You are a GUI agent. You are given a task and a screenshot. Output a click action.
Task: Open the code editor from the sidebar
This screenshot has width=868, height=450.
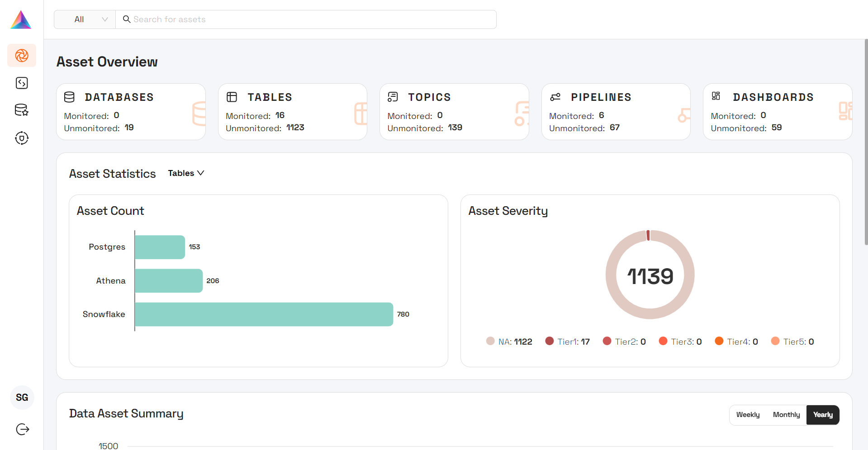21,83
